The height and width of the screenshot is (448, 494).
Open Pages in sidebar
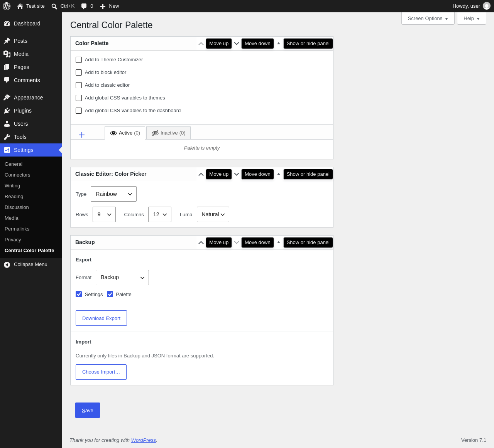coord(31,67)
